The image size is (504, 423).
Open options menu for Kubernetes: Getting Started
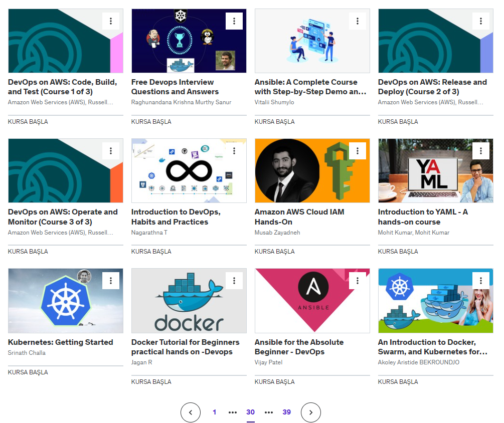coord(110,281)
